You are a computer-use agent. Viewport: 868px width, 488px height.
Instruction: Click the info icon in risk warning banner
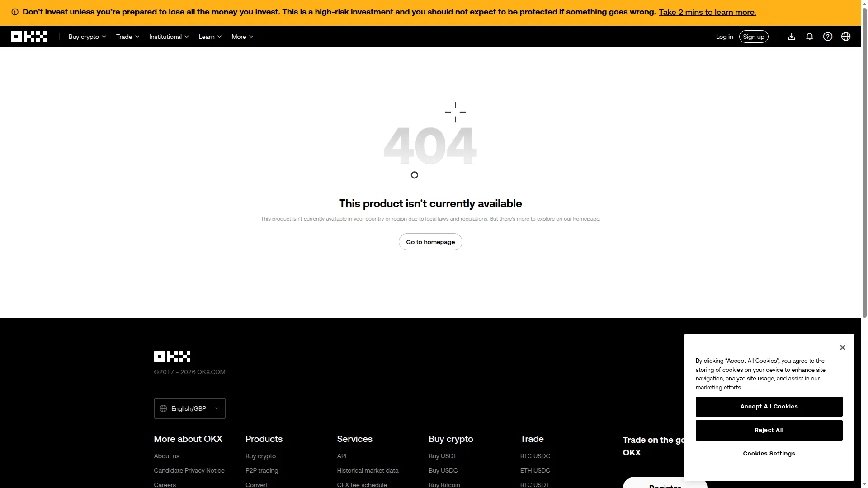[15, 12]
